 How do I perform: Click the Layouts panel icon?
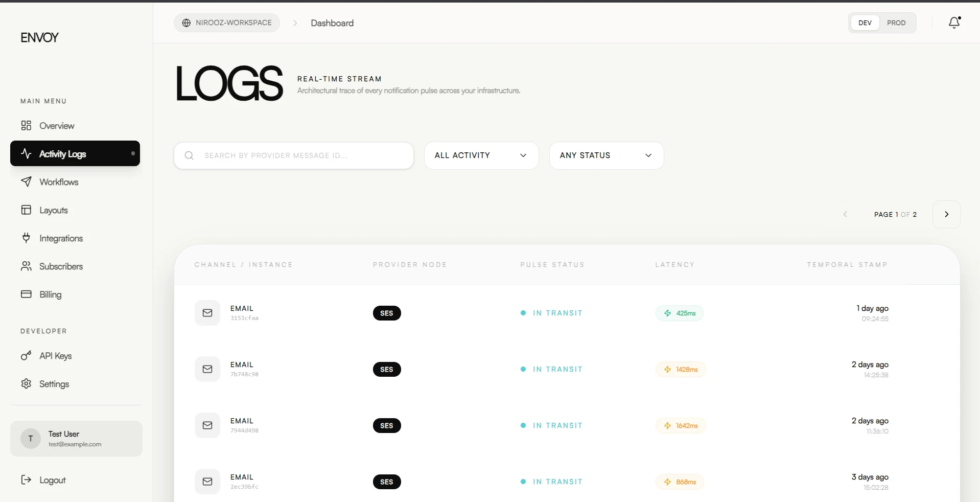pyautogui.click(x=26, y=210)
